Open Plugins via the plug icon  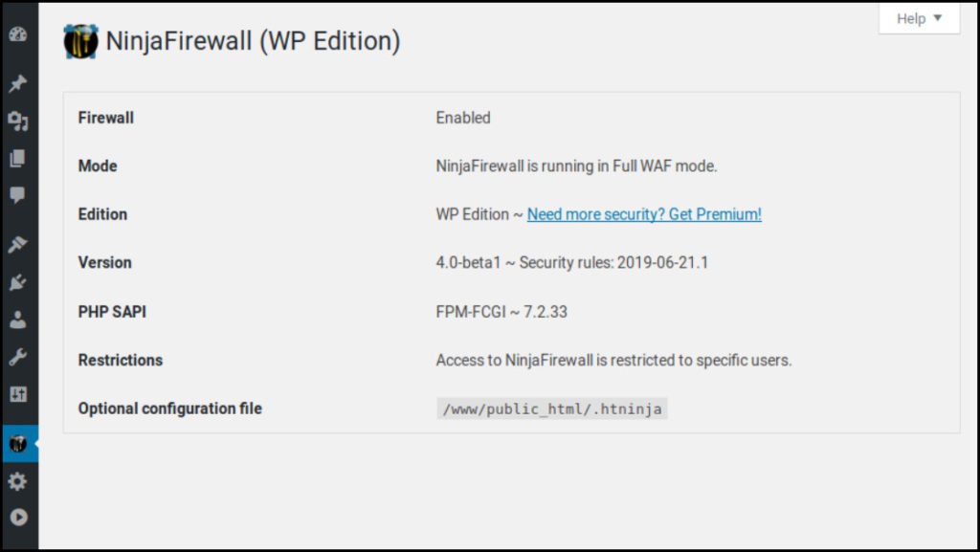pos(17,283)
